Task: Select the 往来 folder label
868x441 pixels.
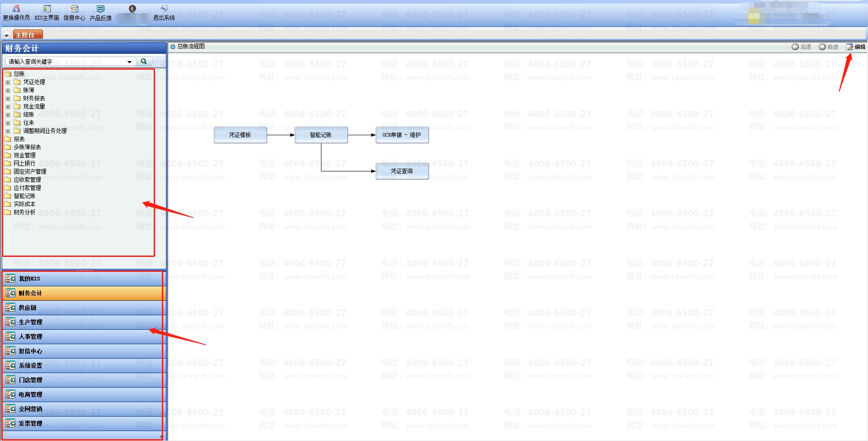Action: pos(28,123)
